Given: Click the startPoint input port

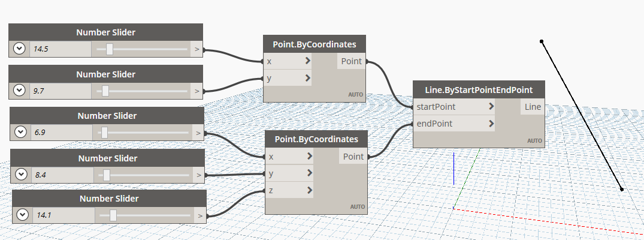Looking at the screenshot, I should [453, 107].
